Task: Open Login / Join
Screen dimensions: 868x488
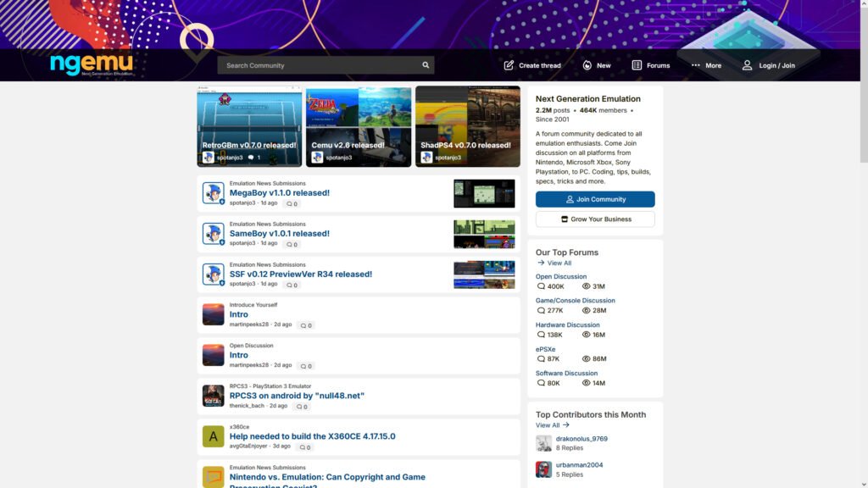Action: pyautogui.click(x=768, y=65)
